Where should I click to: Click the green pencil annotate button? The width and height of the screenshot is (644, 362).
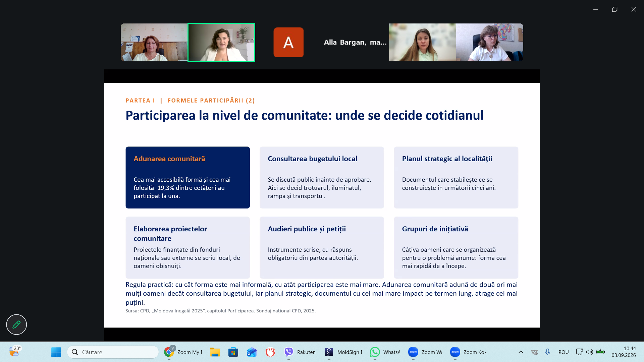click(x=16, y=324)
